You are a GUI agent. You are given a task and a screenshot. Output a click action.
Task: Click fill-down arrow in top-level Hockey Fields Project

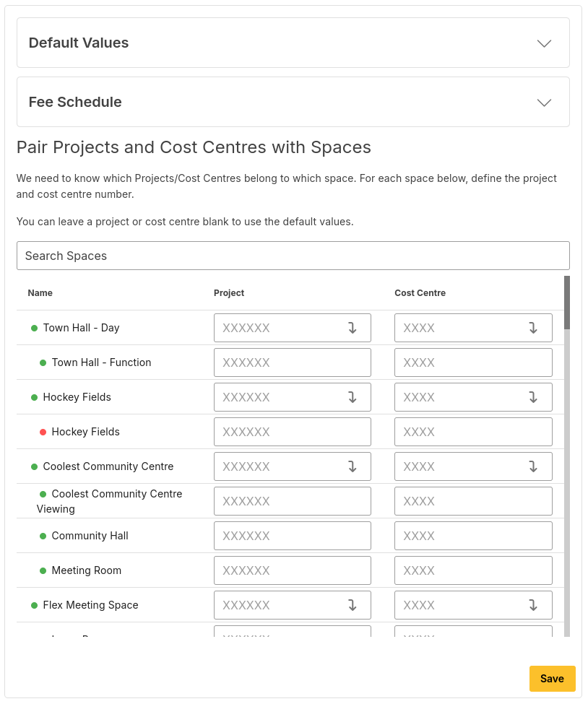[353, 397]
